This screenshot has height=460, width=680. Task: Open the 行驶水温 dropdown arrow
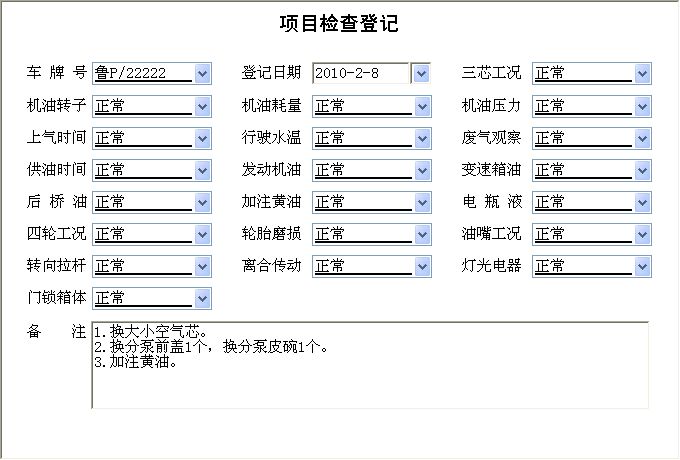pyautogui.click(x=422, y=138)
